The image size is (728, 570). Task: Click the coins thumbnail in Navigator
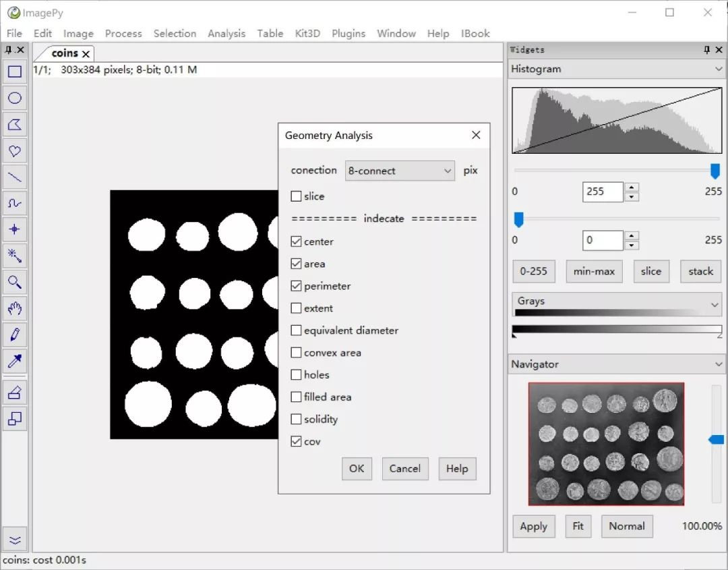(x=606, y=444)
